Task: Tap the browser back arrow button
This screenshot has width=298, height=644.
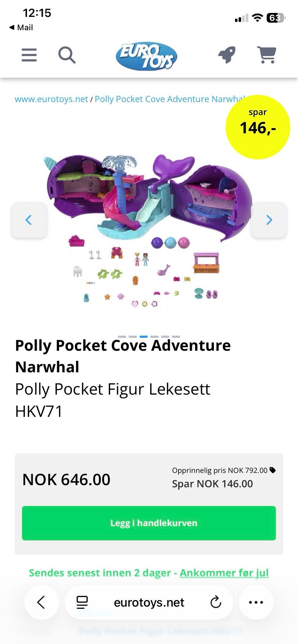Action: [41, 602]
